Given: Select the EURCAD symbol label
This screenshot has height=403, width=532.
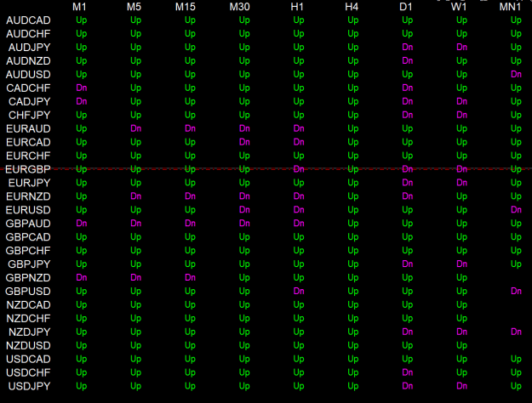Looking at the screenshot, I should 28,142.
